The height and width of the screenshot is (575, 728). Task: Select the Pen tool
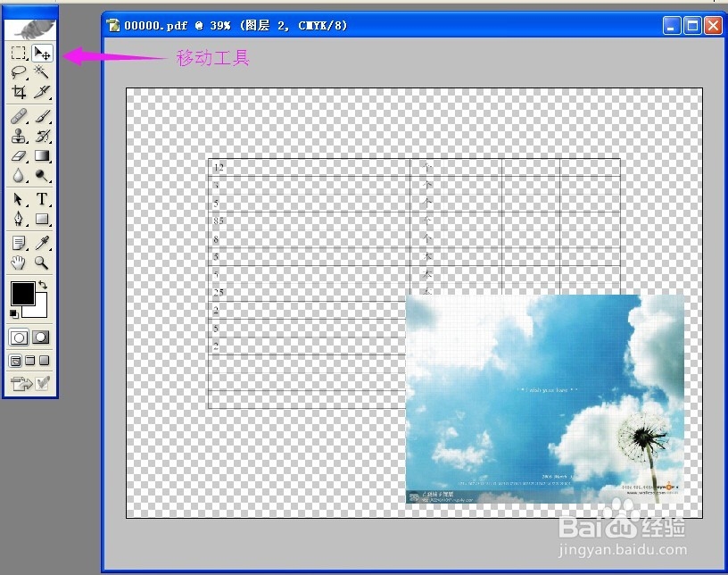click(x=19, y=219)
